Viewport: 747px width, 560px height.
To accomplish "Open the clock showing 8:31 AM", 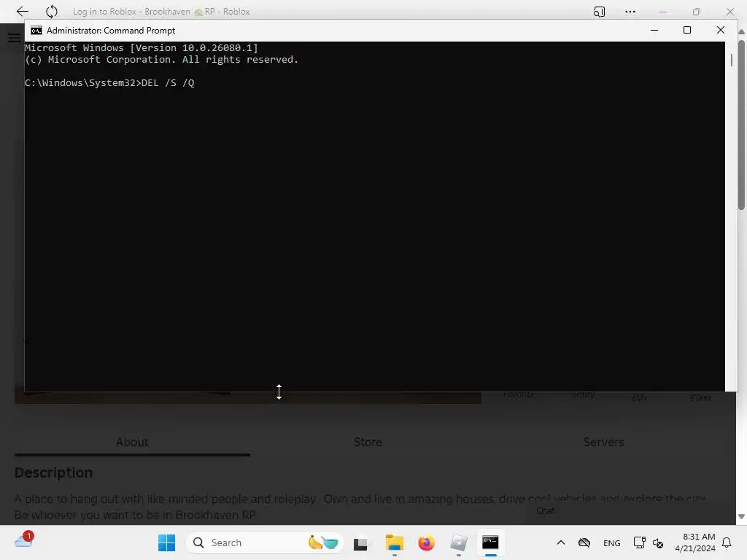I will [695, 542].
